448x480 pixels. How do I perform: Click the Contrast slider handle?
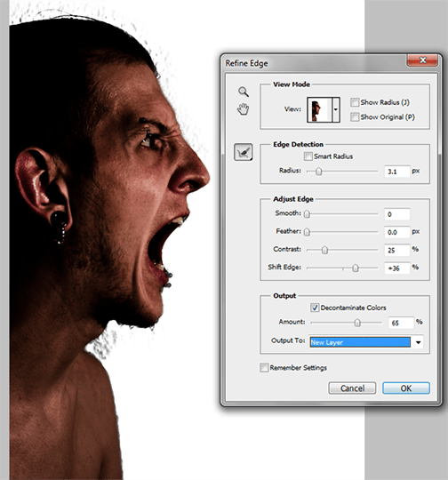[x=325, y=250]
